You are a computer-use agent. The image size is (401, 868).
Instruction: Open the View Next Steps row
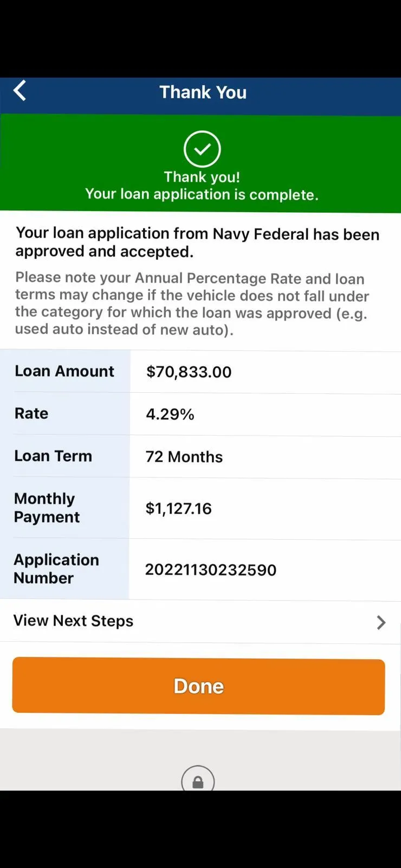point(74,621)
